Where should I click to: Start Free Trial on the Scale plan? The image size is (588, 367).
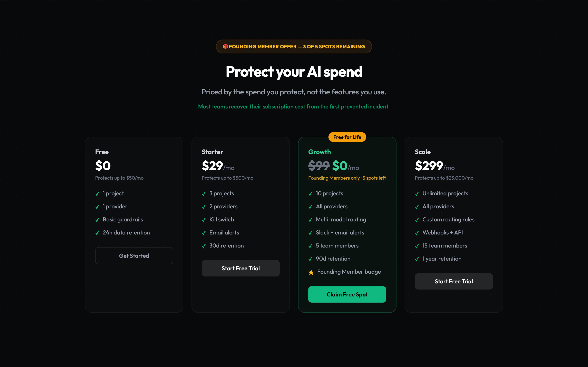tap(453, 281)
